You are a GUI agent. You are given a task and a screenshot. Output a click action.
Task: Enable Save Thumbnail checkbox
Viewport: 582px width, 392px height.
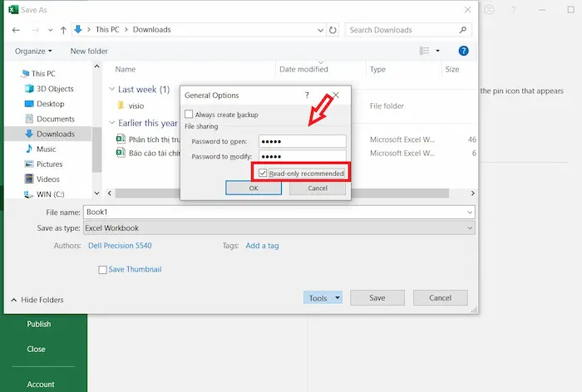tap(103, 270)
